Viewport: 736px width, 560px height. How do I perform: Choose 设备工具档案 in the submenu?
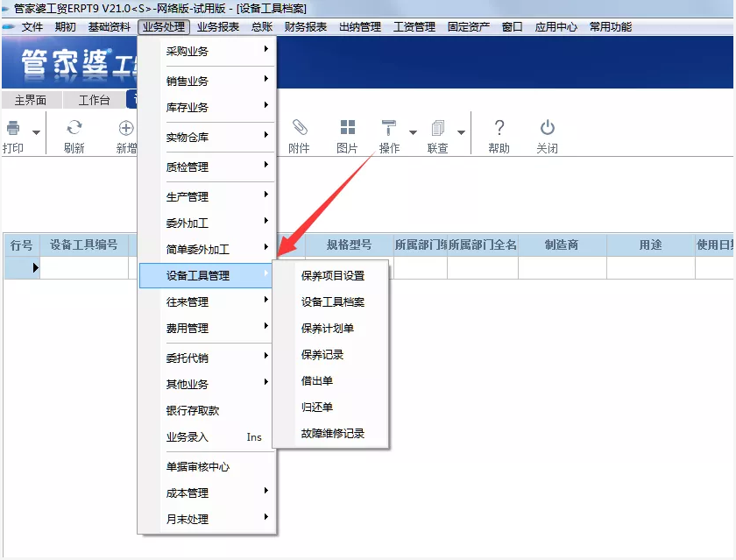[332, 301]
